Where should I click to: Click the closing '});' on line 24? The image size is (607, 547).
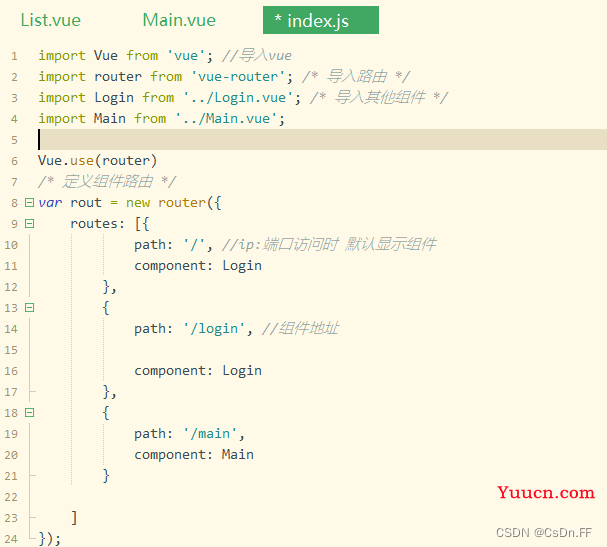click(50, 539)
